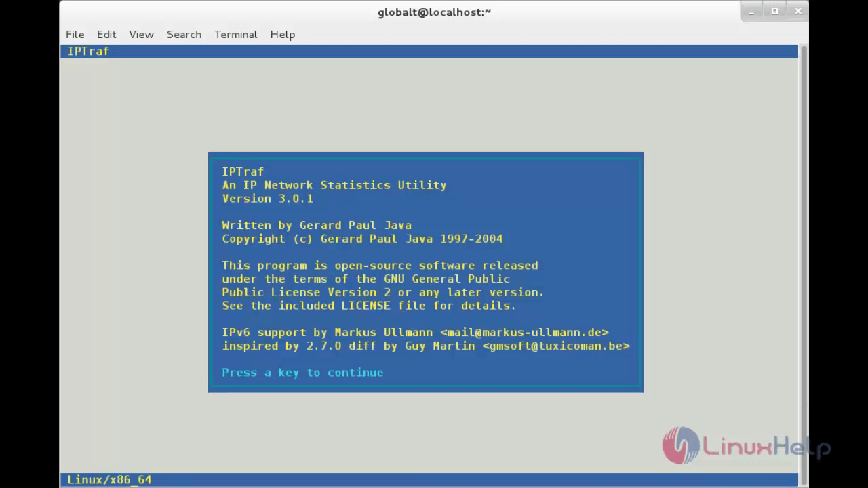Click the mail@markus-ullmann.de email text
The height and width of the screenshot is (488, 868).
(524, 332)
